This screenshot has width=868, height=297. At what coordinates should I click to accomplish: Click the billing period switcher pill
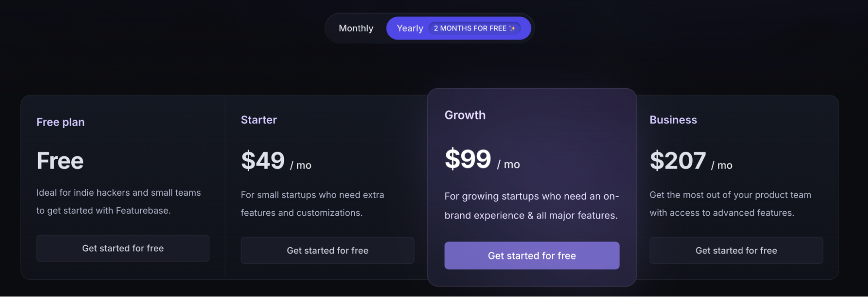429,28
